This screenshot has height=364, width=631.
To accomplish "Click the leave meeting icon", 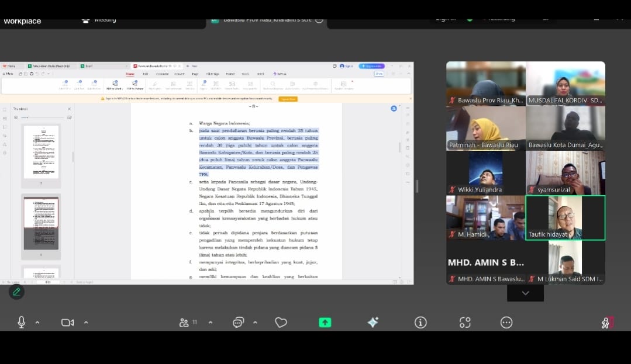I will 606,323.
